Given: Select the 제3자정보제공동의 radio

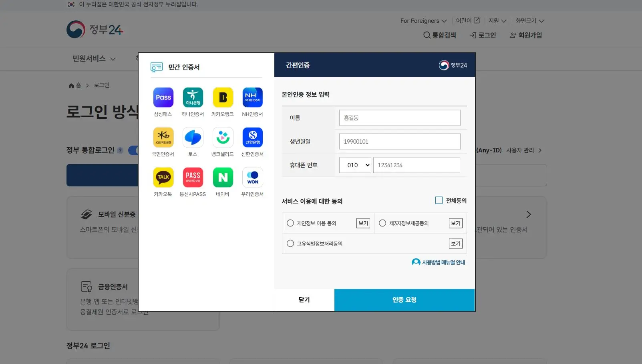Looking at the screenshot, I should (x=382, y=223).
